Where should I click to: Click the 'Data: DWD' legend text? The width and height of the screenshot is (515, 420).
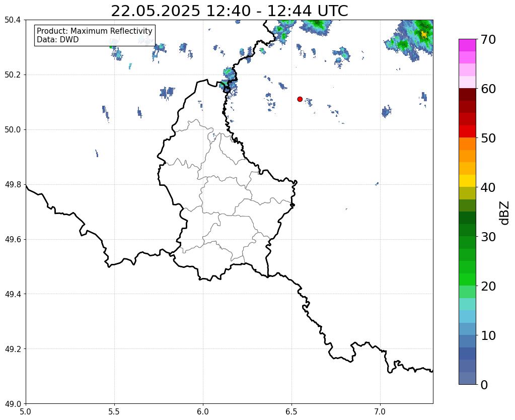click(x=58, y=39)
